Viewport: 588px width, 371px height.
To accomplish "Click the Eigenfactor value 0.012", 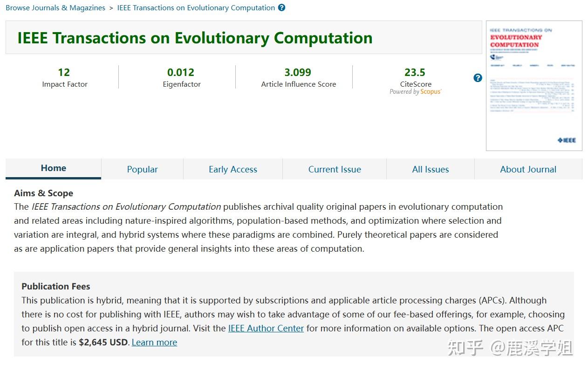I will [x=181, y=72].
